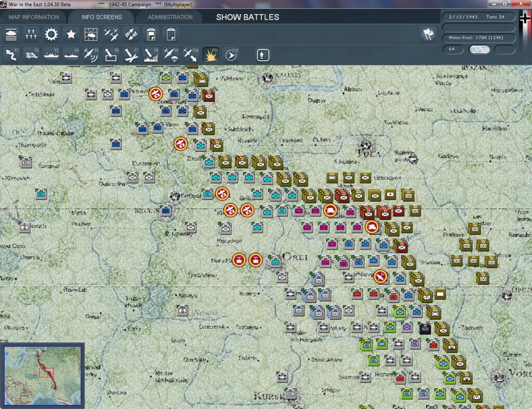Switch to Info Screens tab
Viewport: 532px width, 409px height.
click(x=101, y=17)
